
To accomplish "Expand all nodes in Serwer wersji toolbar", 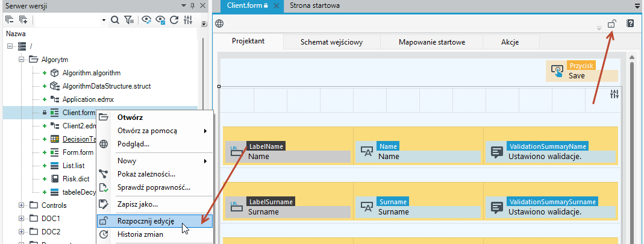I will coord(23,19).
